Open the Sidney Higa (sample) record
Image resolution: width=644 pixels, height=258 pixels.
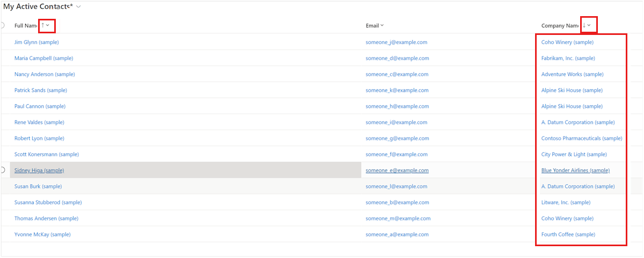point(39,170)
